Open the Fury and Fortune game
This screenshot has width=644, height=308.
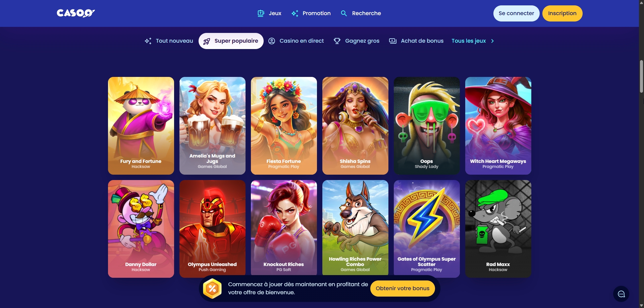click(x=141, y=126)
